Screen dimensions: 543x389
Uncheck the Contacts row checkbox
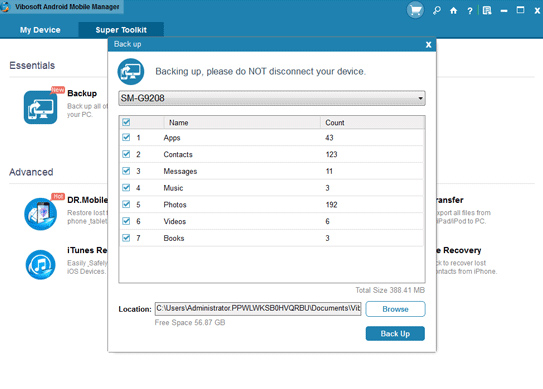[x=126, y=154]
